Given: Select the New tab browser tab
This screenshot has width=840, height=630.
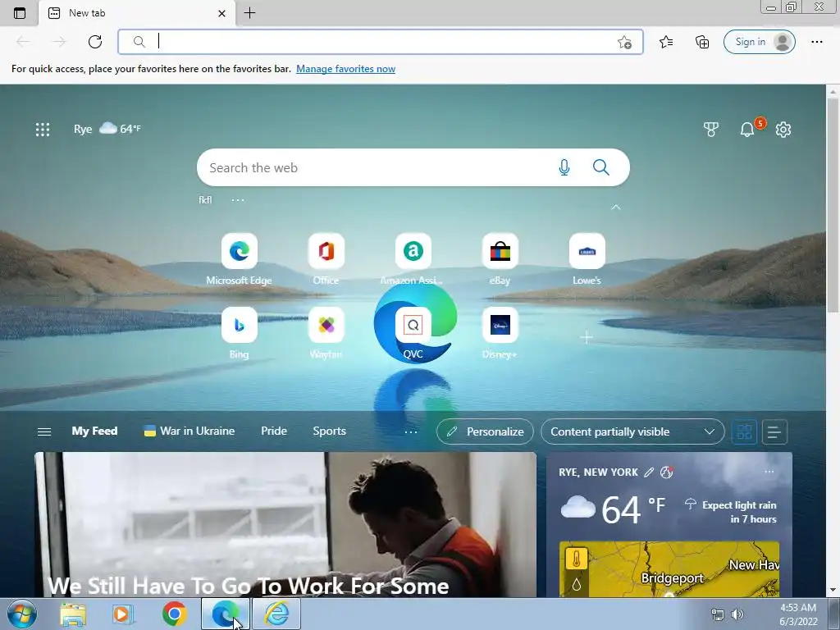Looking at the screenshot, I should [137, 13].
